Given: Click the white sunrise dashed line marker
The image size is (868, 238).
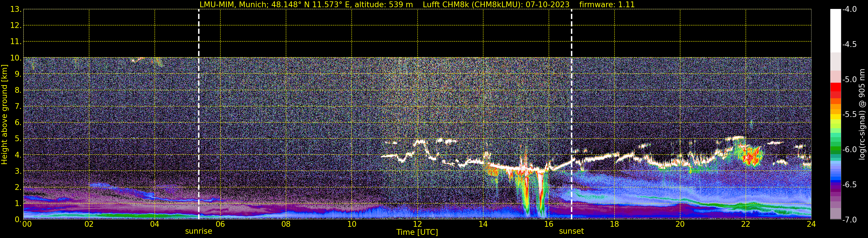Looking at the screenshot, I should [x=199, y=114].
